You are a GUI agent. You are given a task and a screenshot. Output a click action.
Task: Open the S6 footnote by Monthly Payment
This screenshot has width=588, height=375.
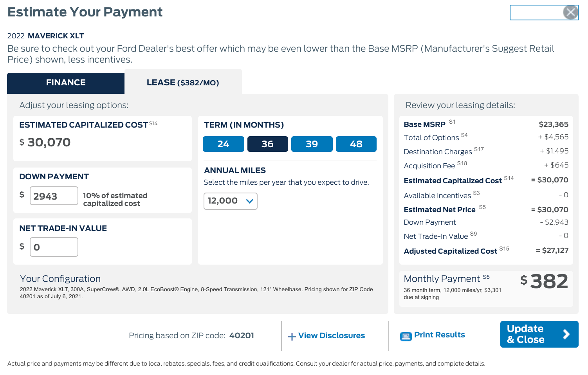pos(486,277)
